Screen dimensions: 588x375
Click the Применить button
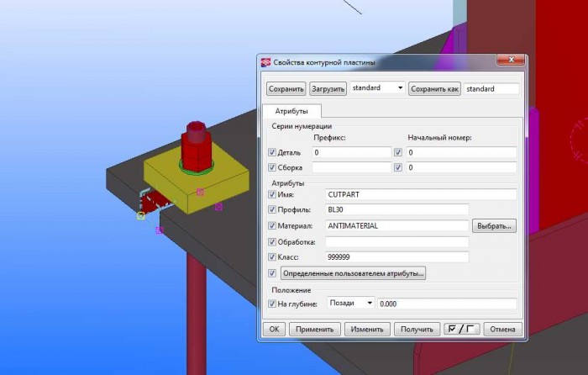pos(315,330)
